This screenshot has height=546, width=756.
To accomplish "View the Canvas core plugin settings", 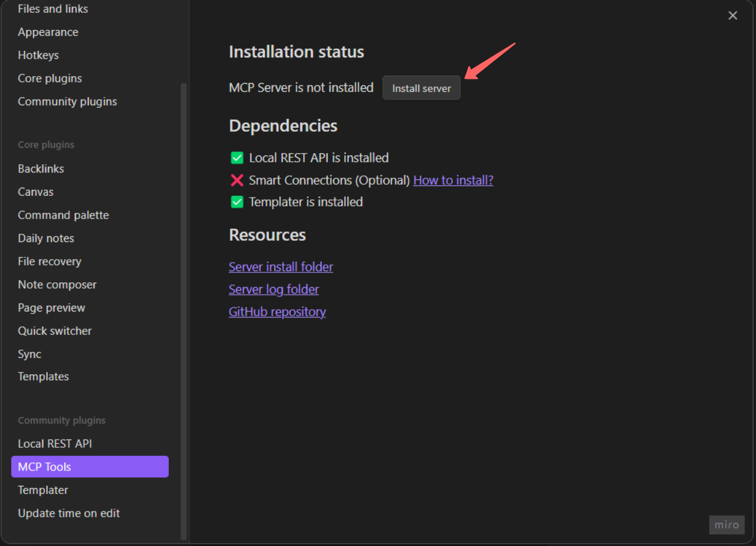I will pos(35,191).
